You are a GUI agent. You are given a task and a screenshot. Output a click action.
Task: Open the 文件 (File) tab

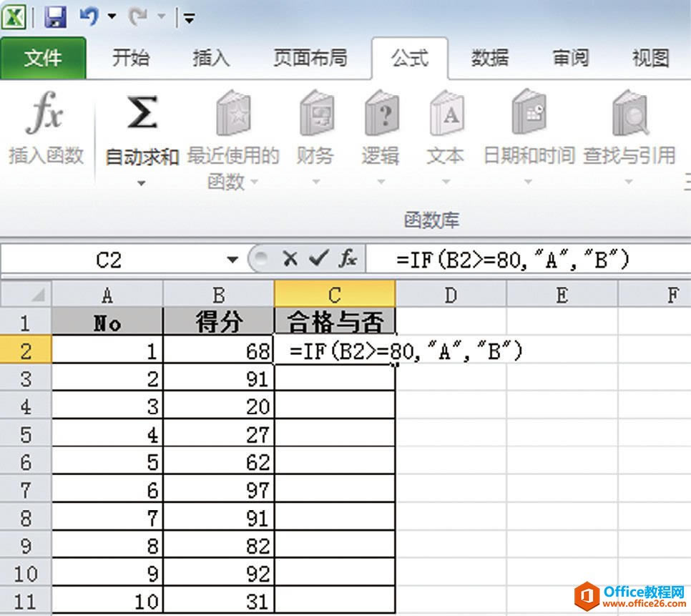click(x=43, y=58)
